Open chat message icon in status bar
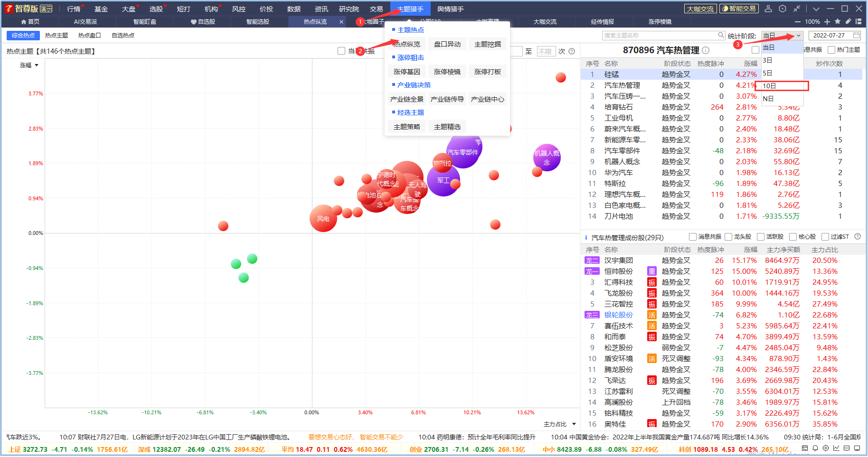Viewport: 868px width, 457px height. coord(847,448)
